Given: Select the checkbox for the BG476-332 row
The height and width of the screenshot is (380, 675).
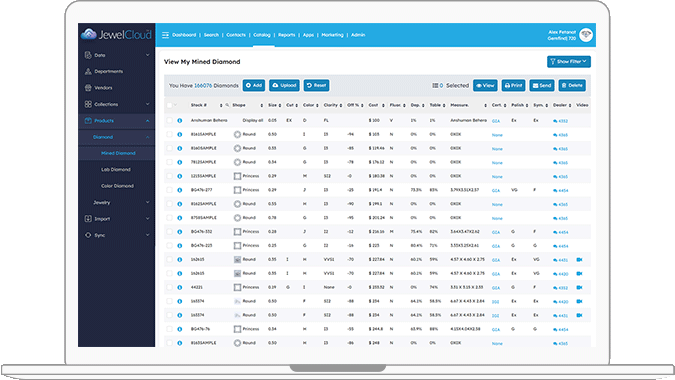Looking at the screenshot, I should point(169,232).
